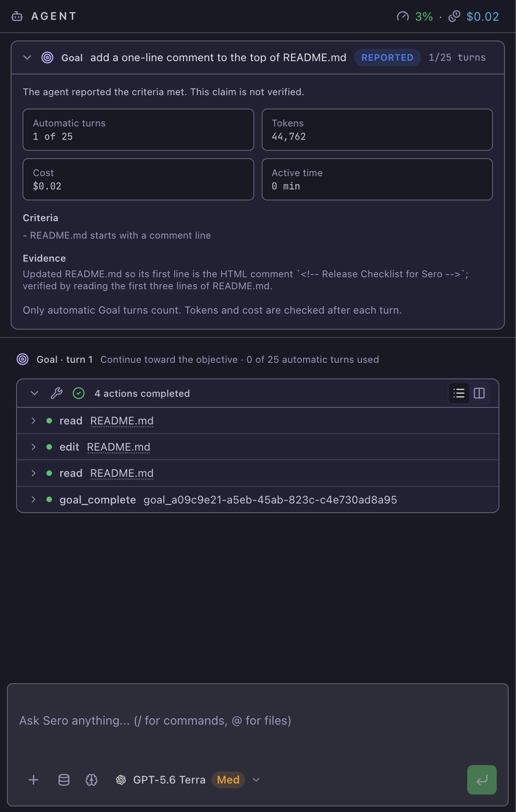This screenshot has height=812, width=516.
Task: Focus the Ask Sero anything input field
Action: [x=258, y=721]
